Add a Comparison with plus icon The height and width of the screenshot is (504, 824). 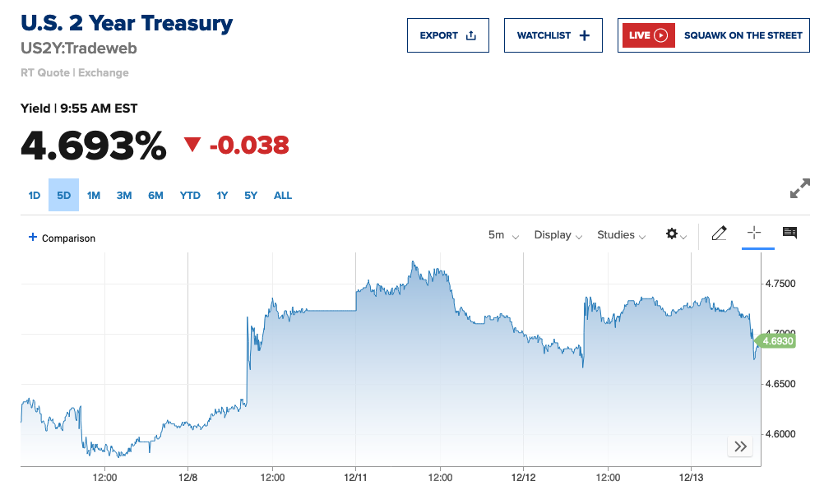point(33,238)
